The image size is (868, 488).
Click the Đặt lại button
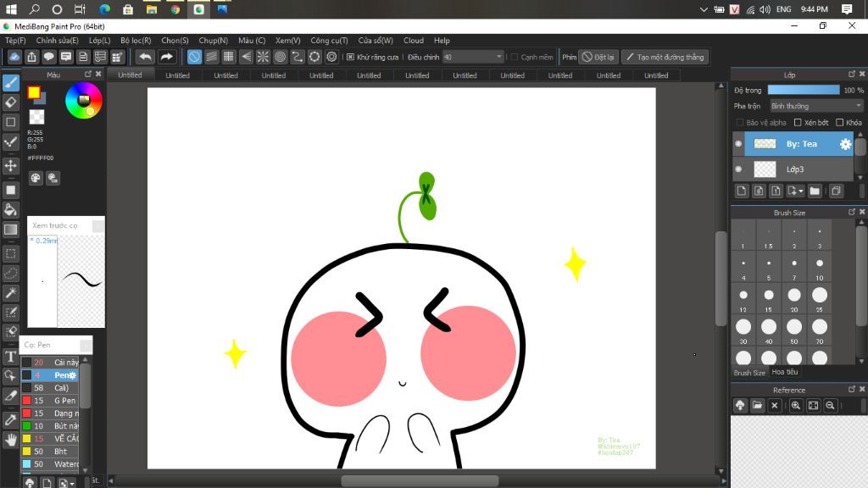pos(598,57)
